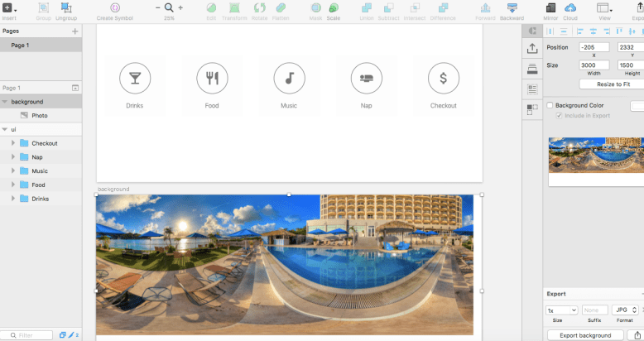Distribute layers horizontally
Image resolution: width=644 pixels, height=341 pixels.
coord(550,31)
